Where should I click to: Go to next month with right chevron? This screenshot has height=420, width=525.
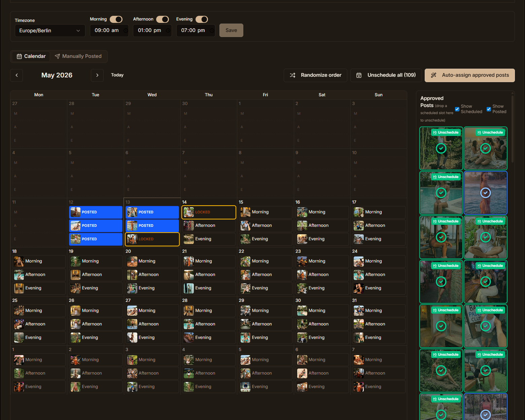[97, 75]
